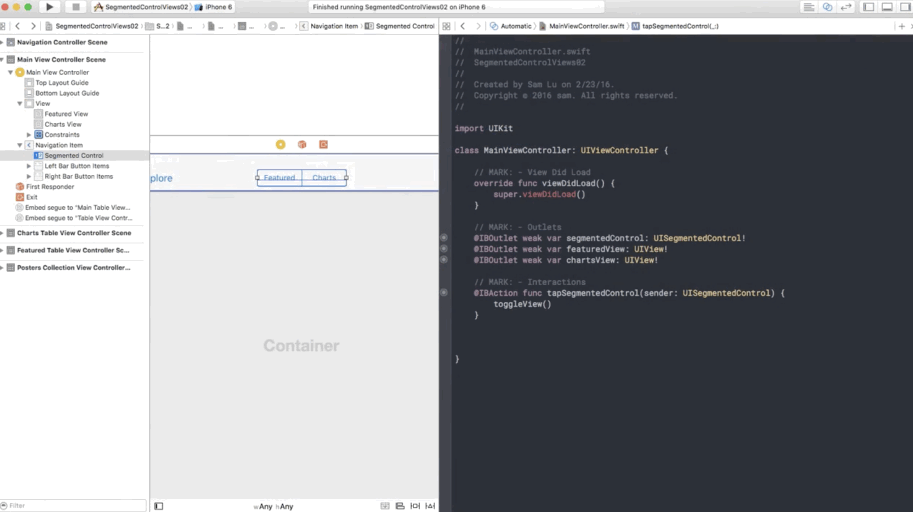The image size is (913, 512).
Task: Click the First Responder cube dock icon
Action: pos(302,144)
